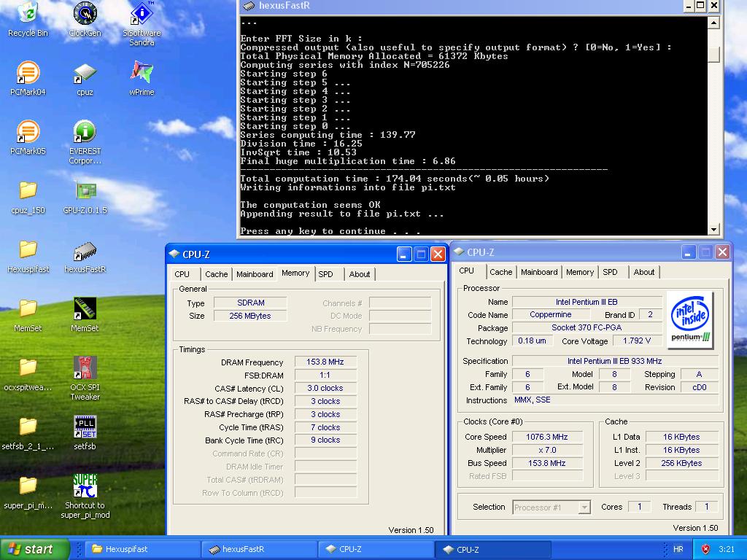Screen dimensions: 747x560
Task: Click the Level 2 256 KBytes value
Action: tap(681, 463)
